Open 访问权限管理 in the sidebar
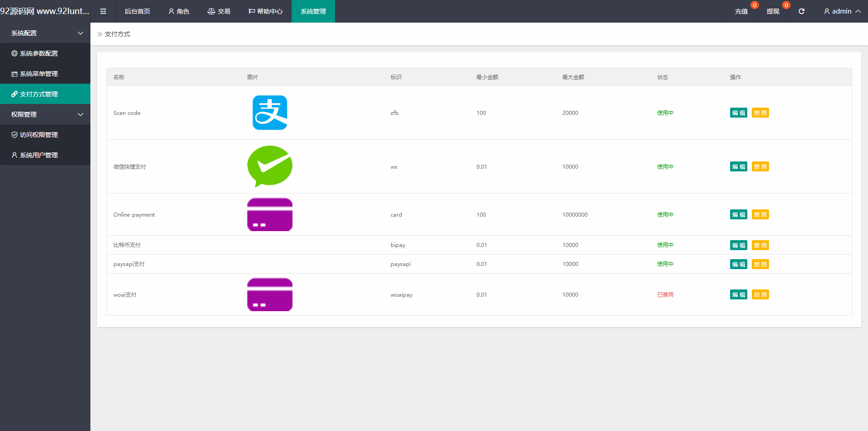Viewport: 868px width, 431px height. pos(45,135)
